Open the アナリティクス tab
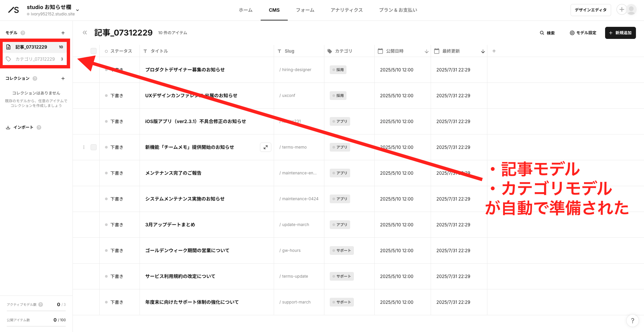Image resolution: width=644 pixels, height=332 pixels. coord(346,10)
